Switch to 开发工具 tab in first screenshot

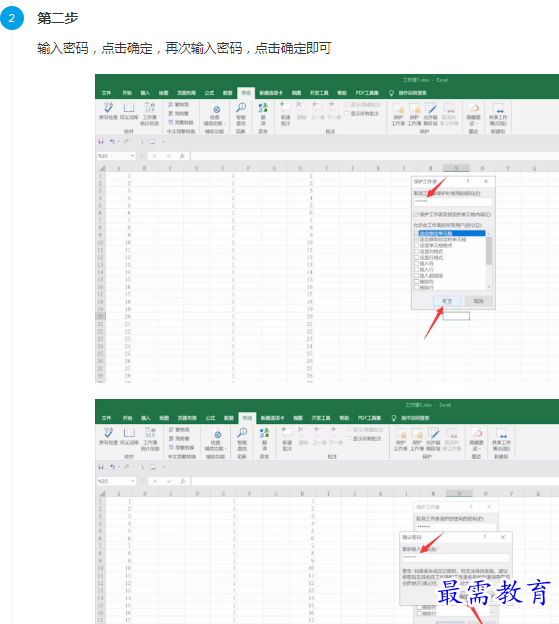click(319, 93)
